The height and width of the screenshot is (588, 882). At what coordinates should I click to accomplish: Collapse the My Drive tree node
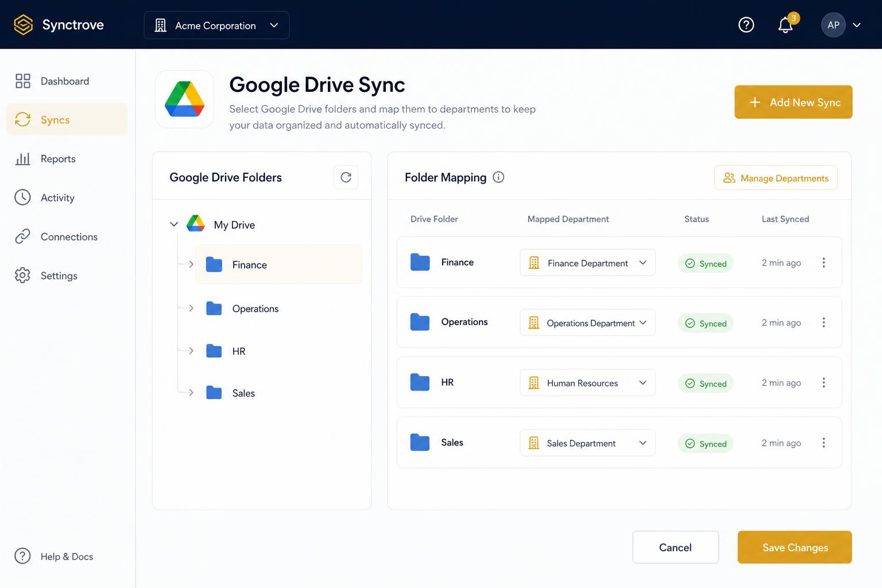174,224
